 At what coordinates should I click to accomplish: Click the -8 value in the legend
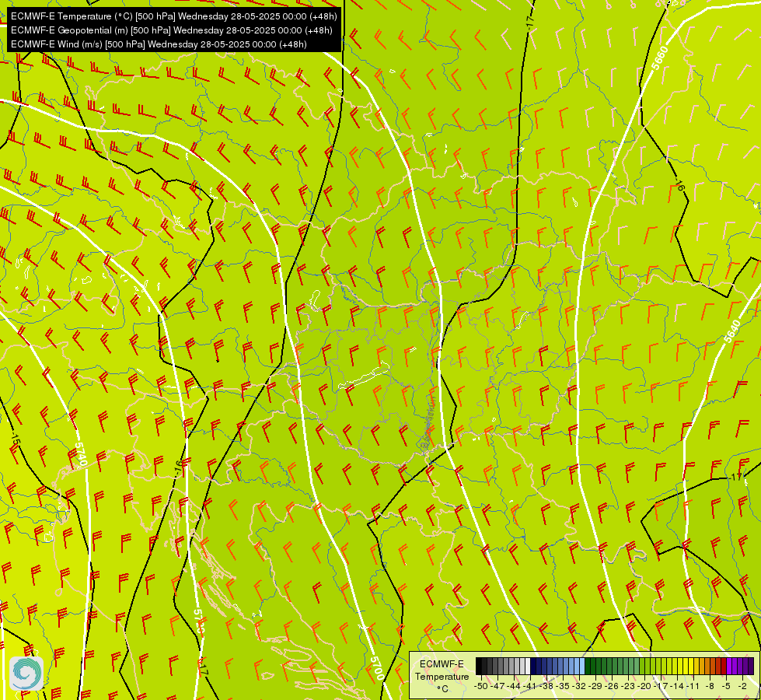(710, 686)
